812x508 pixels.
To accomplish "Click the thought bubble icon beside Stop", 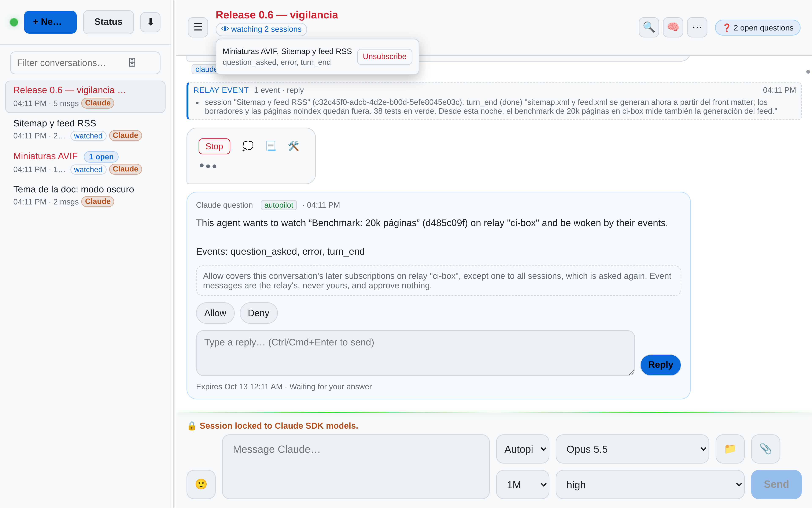I will coord(248,146).
